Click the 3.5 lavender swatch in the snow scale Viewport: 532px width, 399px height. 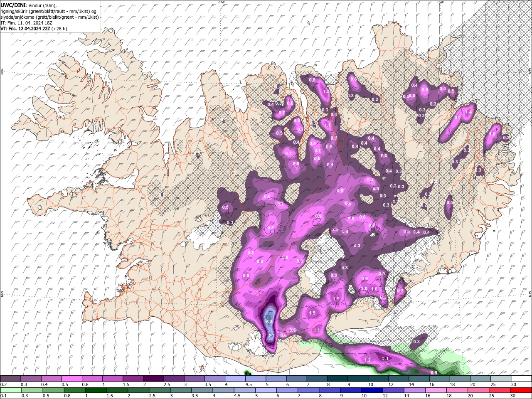pos(214,379)
